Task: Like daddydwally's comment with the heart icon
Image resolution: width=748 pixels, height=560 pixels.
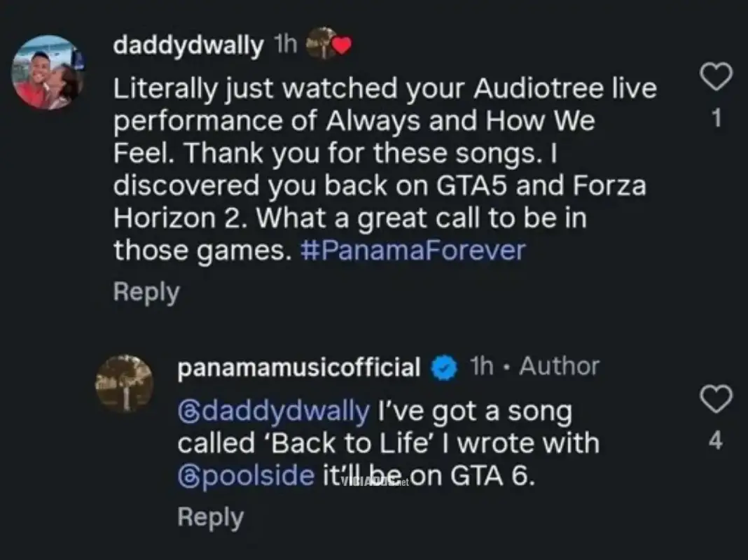Action: tap(716, 77)
